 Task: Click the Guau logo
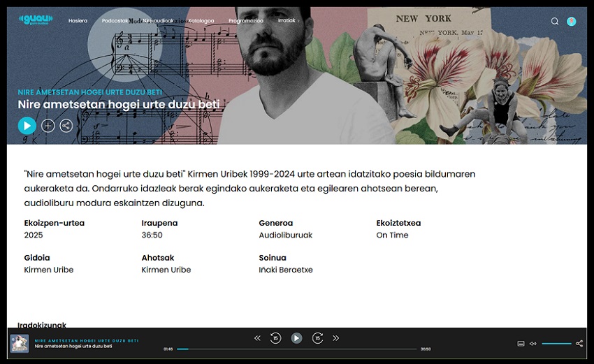(36, 20)
